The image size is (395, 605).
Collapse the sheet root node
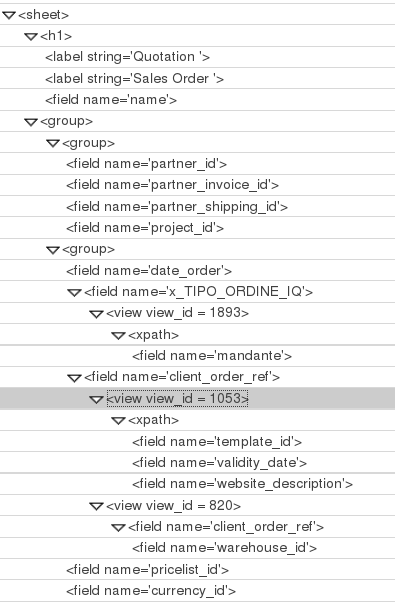[8, 15]
